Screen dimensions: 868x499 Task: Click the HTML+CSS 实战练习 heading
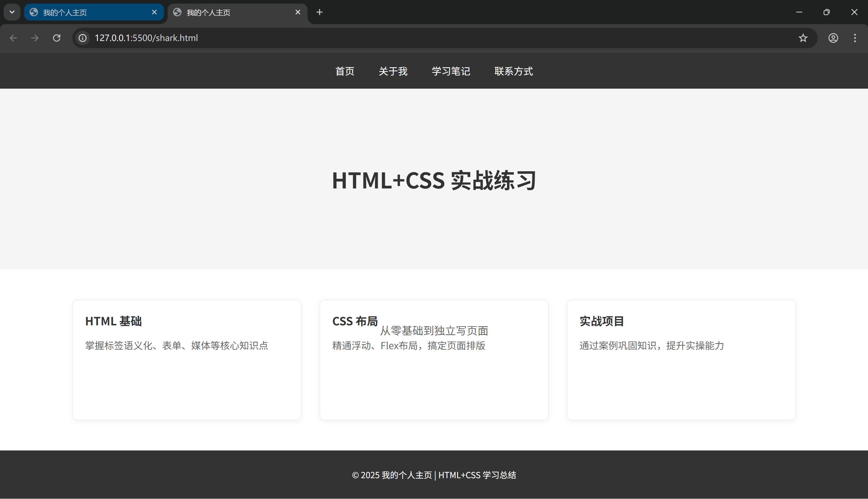(x=434, y=180)
